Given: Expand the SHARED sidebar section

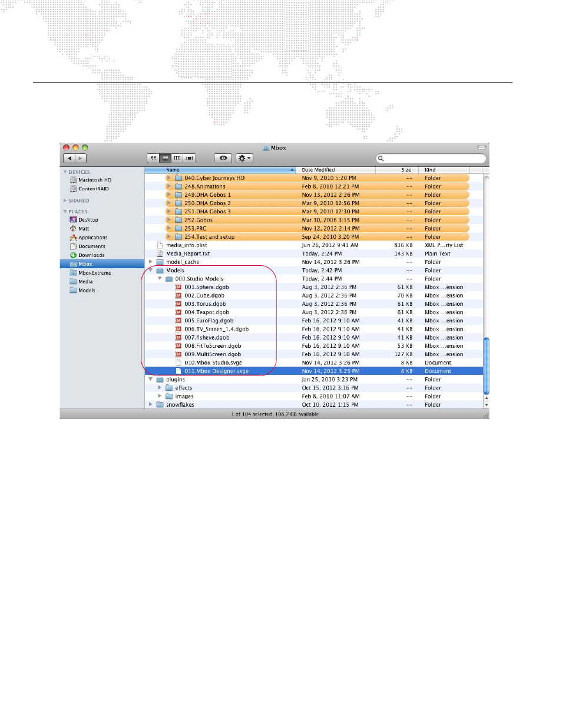Looking at the screenshot, I should [x=65, y=201].
